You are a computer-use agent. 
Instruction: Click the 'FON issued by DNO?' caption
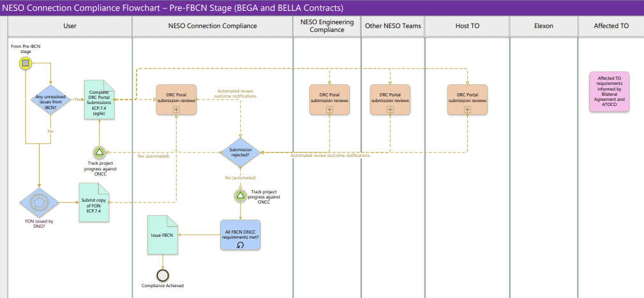tap(40, 223)
